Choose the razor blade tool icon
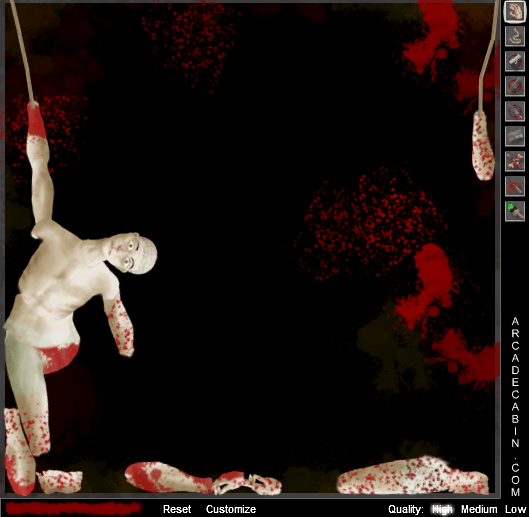This screenshot has height=517, width=529. 514,136
